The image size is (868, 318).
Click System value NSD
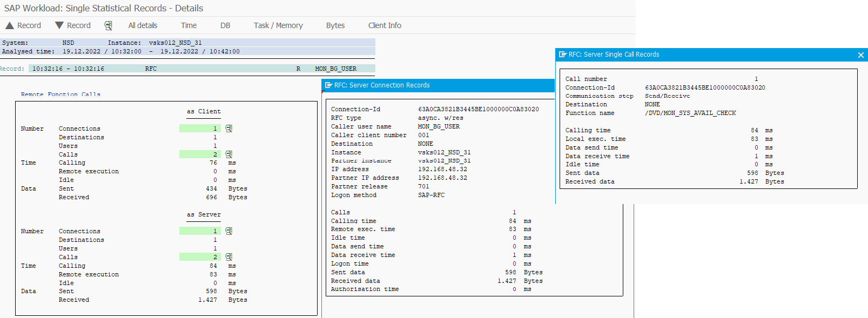[x=68, y=43]
